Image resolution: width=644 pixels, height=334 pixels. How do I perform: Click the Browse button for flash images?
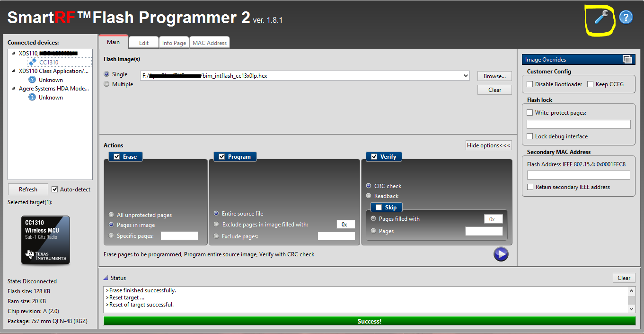[x=494, y=76]
